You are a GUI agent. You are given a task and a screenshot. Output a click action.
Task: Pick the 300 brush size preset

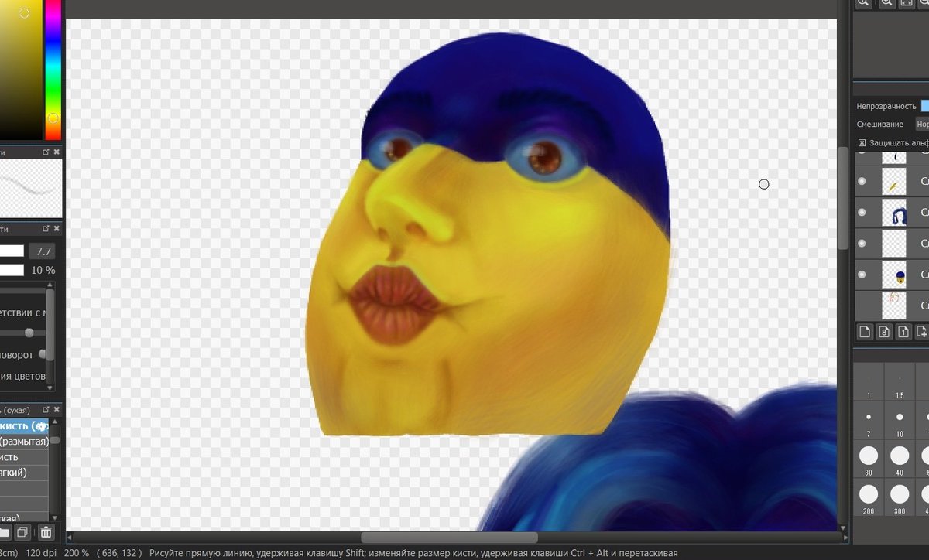coord(900,497)
